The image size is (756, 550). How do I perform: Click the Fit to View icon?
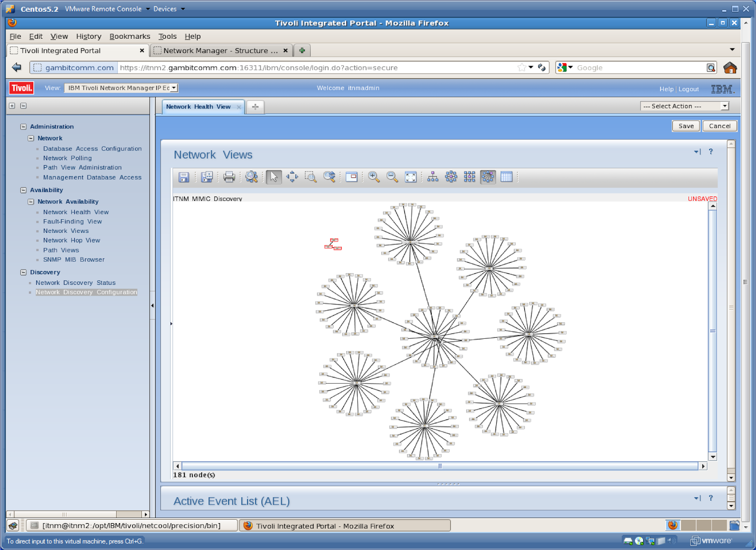coord(411,177)
